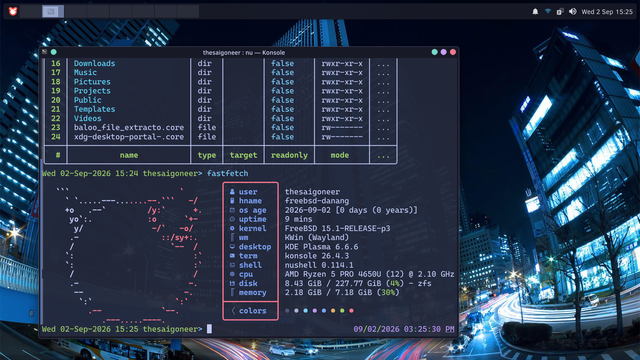Switch to the first virtual desktop in pager
Viewport: 640px width, 360px height.
coord(30,11)
